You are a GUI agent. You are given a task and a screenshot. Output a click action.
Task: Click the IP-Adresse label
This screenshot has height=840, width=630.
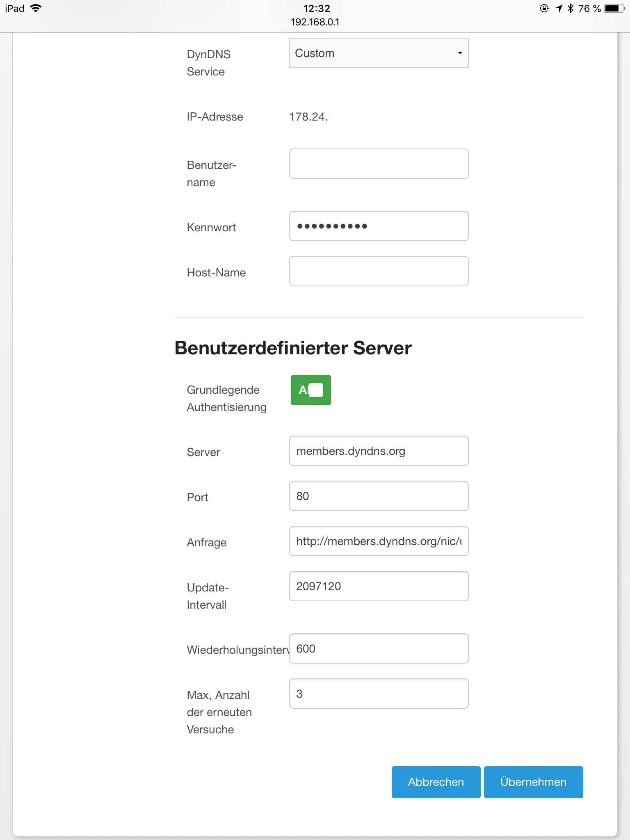tap(215, 117)
